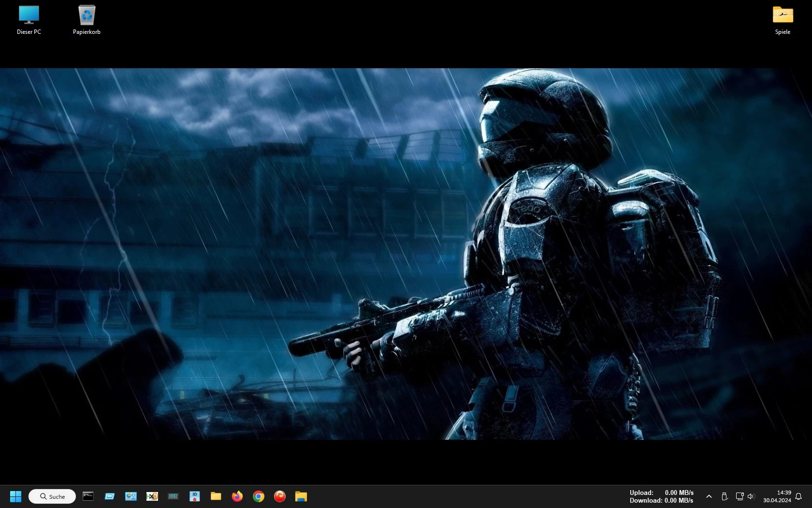Open the SSD Fresh taskbar icon
The width and height of the screenshot is (812, 508).
pyautogui.click(x=174, y=496)
